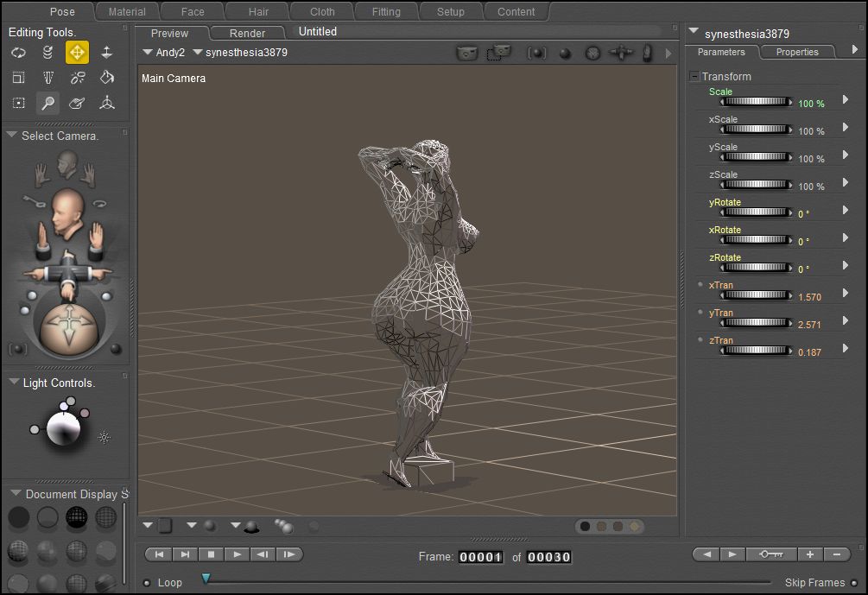Click the zRotate parameter dial
The image size is (868, 595).
pyautogui.click(x=757, y=268)
